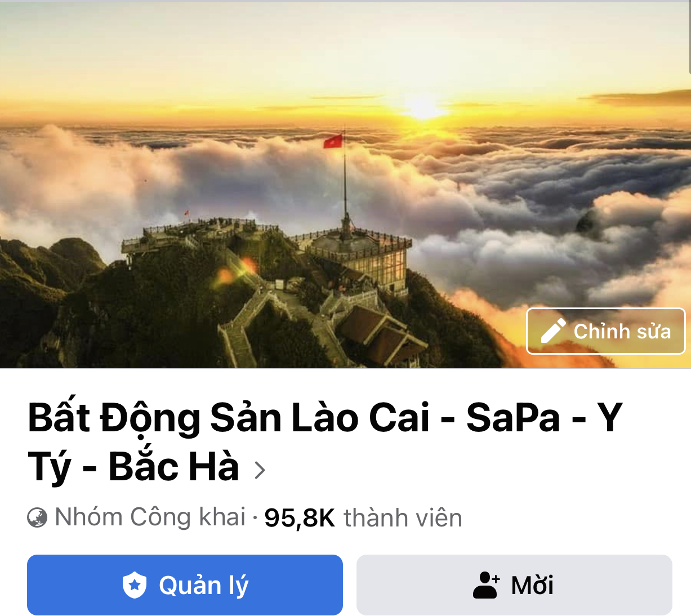Viewport: 691px width, 616px height.
Task: Open the group cover photo
Action: click(345, 185)
